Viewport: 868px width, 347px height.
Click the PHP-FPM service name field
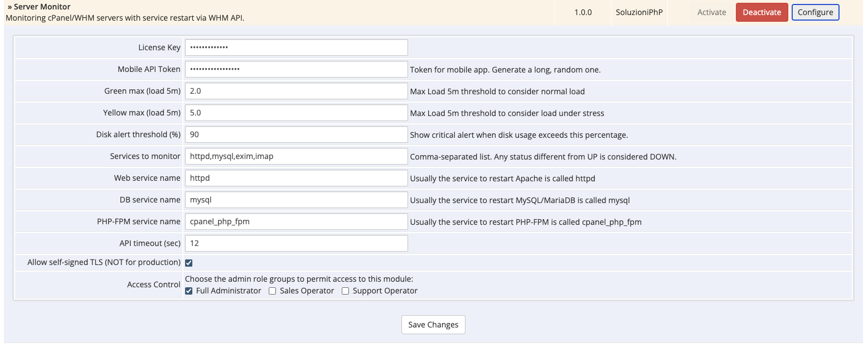coord(296,221)
